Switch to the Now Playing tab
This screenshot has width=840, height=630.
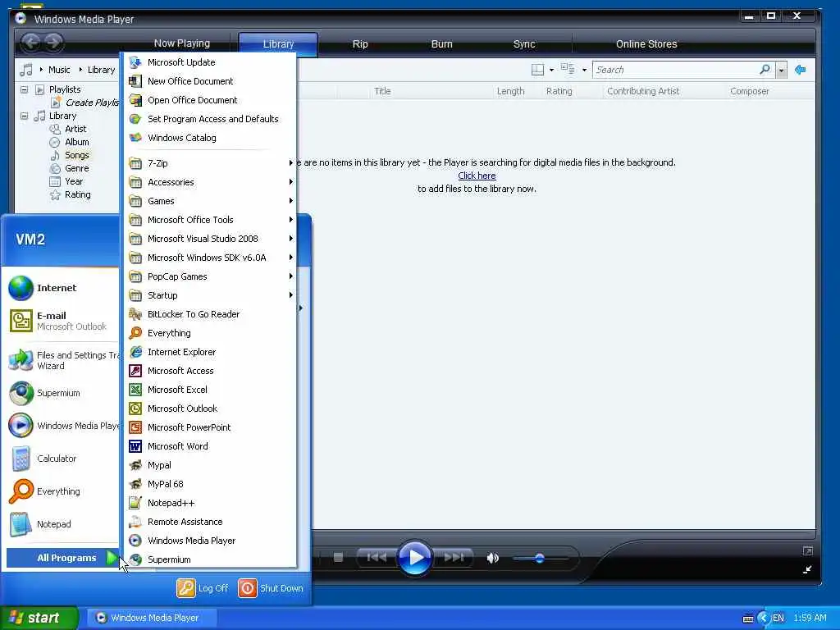click(182, 43)
